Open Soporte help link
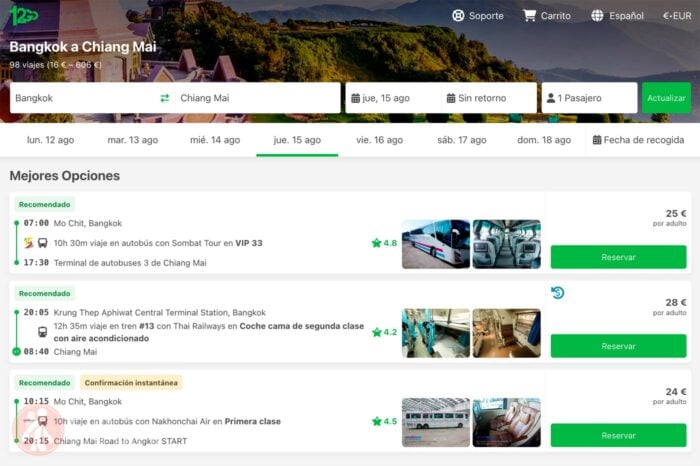 (477, 16)
